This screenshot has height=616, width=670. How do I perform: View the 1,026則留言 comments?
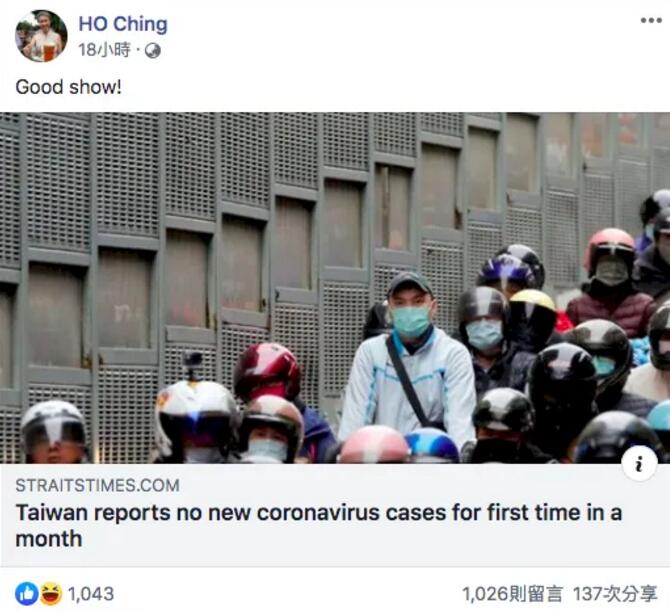coord(512,594)
